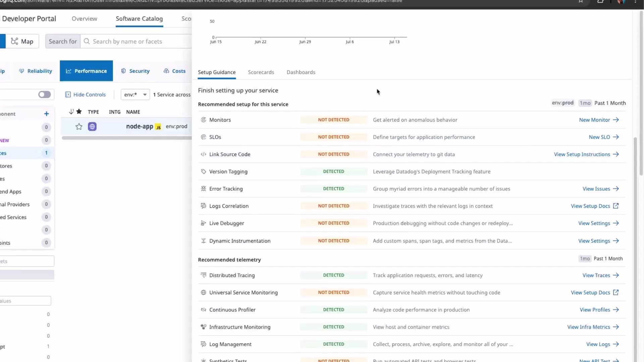Viewport: 644px width, 362px height.
Task: Click Hide Controls
Action: coord(85,95)
